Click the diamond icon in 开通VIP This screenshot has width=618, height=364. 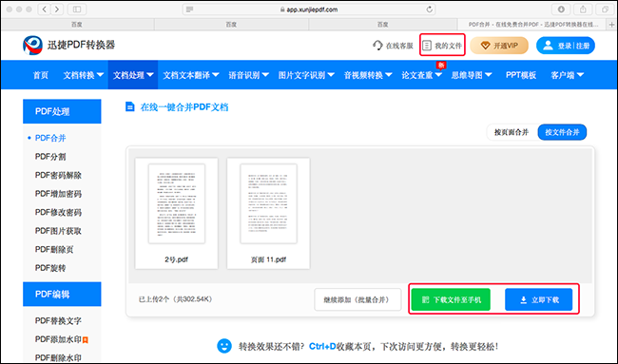coord(485,46)
